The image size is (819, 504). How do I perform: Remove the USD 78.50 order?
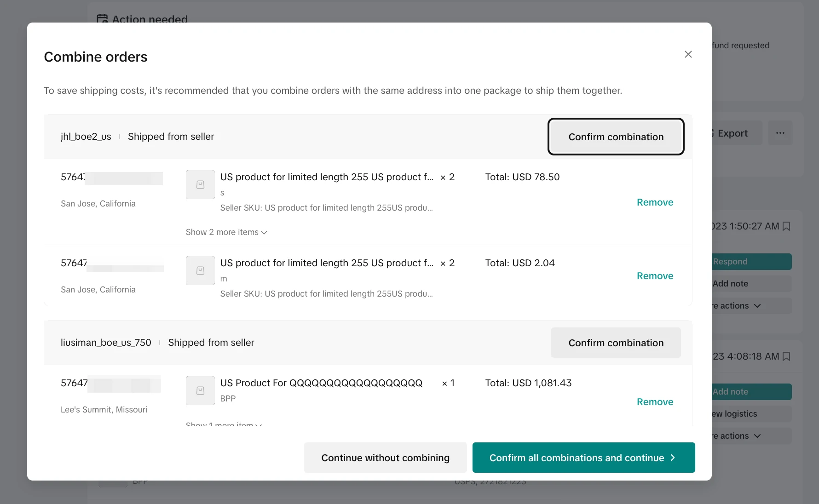pyautogui.click(x=654, y=202)
